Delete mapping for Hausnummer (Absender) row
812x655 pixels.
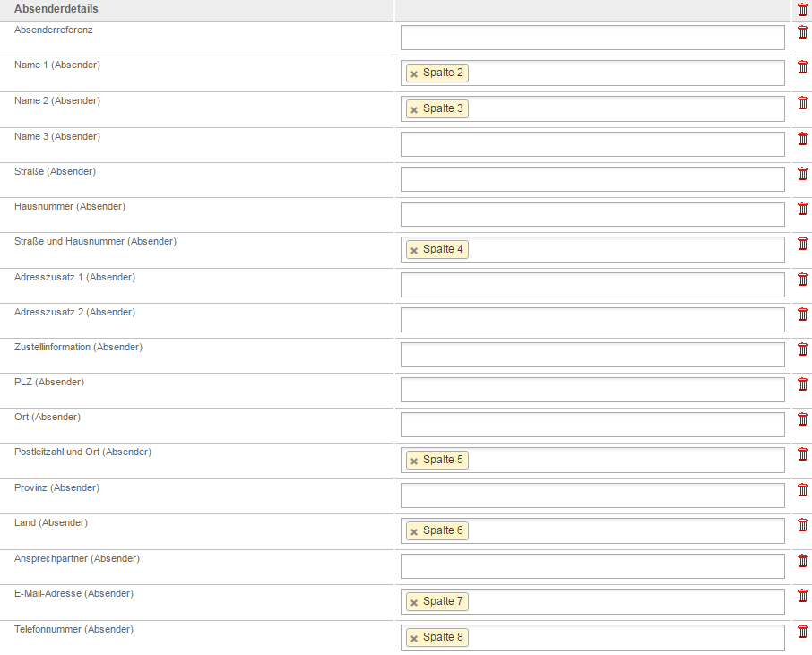[x=802, y=208]
